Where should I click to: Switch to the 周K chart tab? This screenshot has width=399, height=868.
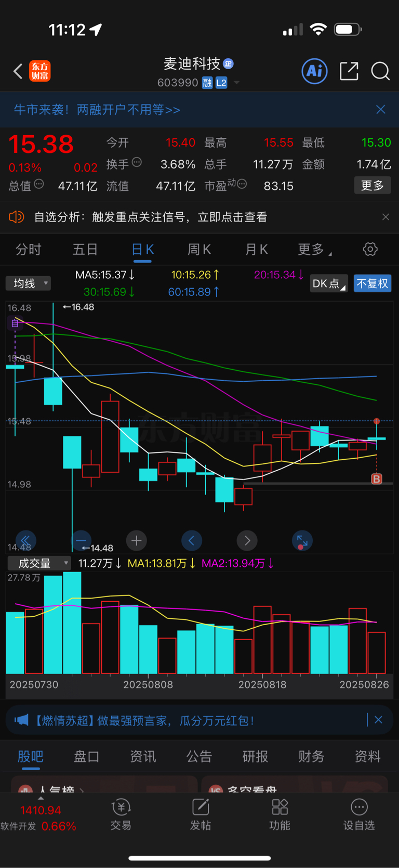pos(199,250)
